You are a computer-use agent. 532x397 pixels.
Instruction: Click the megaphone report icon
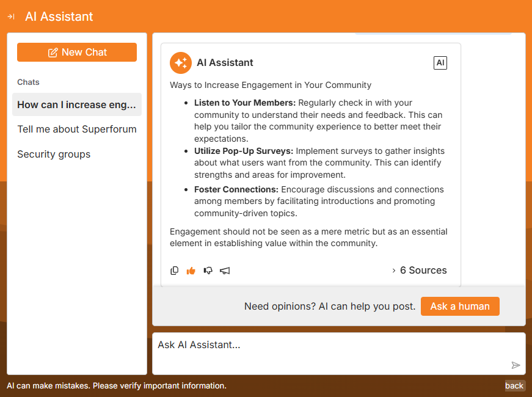point(225,271)
